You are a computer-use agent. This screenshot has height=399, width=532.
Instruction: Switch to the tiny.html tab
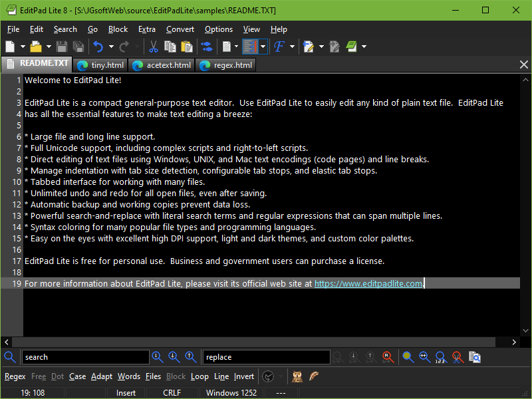click(100, 65)
